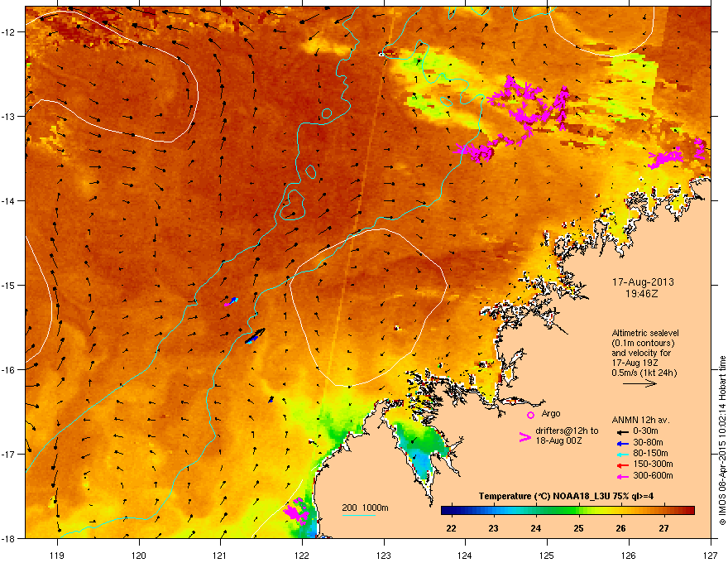Click the -13 latitude axis label
728x563 pixels.
point(9,116)
